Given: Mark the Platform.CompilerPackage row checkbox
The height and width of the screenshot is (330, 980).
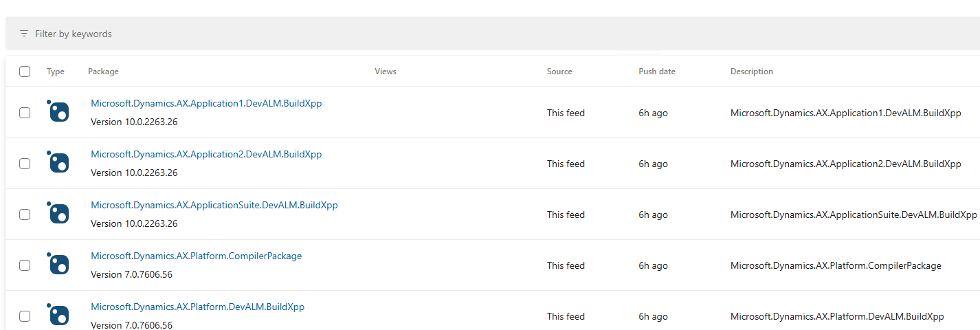Looking at the screenshot, I should [x=25, y=265].
